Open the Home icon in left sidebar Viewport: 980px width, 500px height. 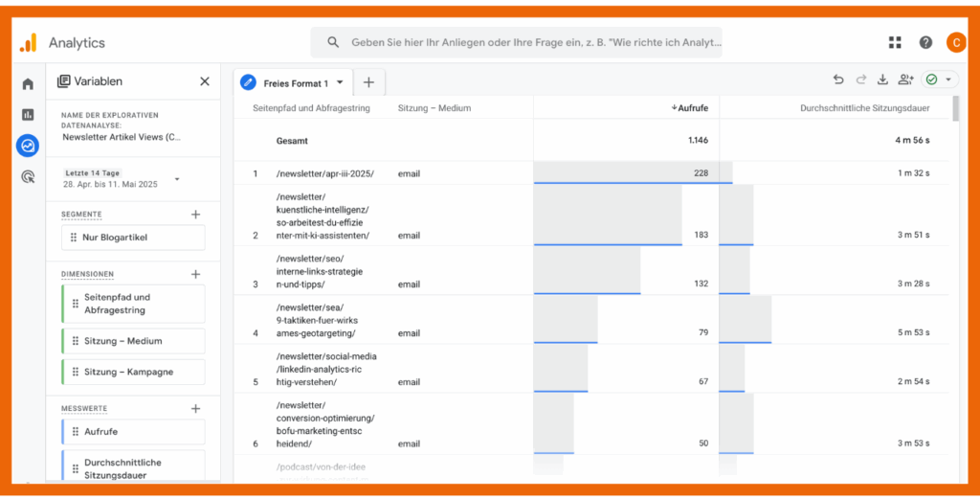(x=28, y=84)
